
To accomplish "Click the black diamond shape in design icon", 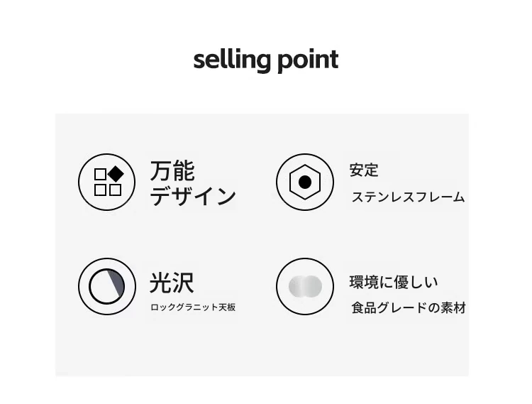I will coord(116,175).
